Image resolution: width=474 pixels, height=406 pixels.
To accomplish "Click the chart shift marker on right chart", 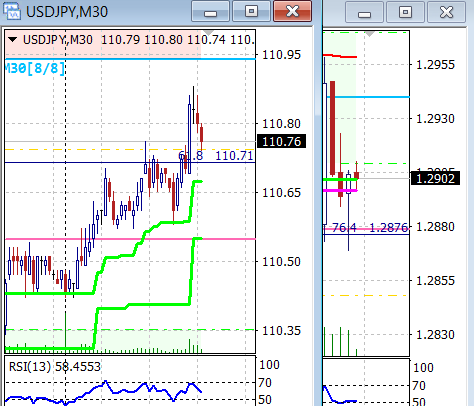I will (x=370, y=34).
